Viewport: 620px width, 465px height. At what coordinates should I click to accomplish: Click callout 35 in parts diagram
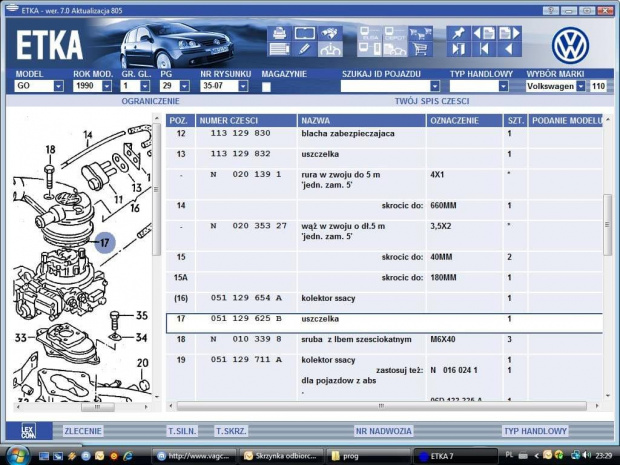tap(142, 315)
